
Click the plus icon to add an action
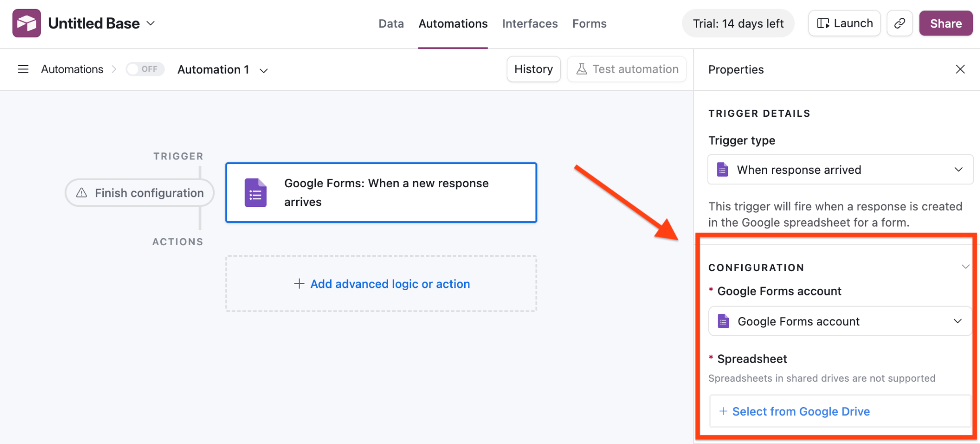click(x=299, y=284)
